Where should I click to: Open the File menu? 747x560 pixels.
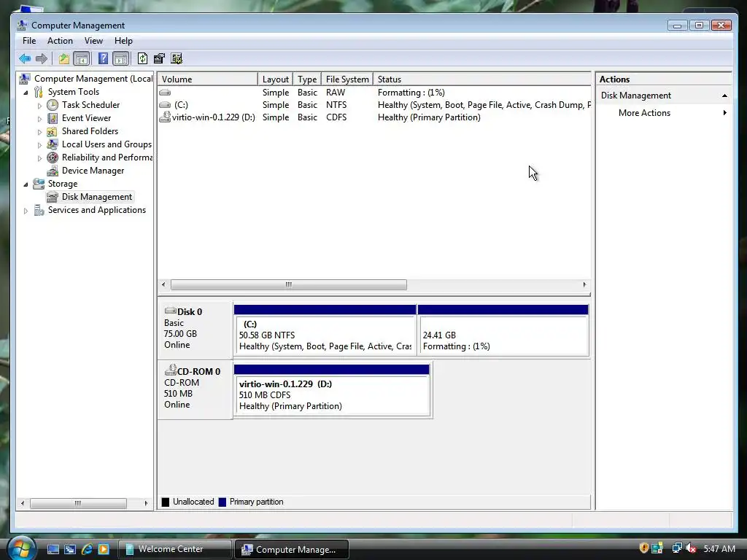(29, 41)
